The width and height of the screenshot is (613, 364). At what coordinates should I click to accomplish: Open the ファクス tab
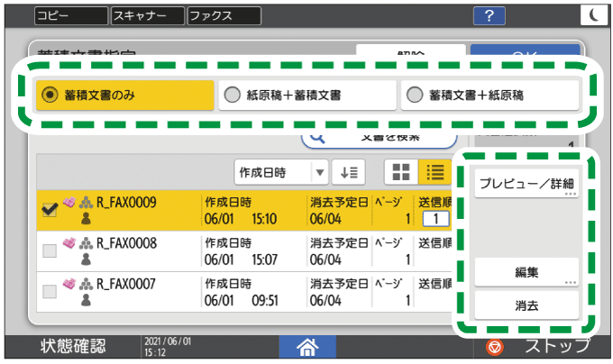click(224, 15)
